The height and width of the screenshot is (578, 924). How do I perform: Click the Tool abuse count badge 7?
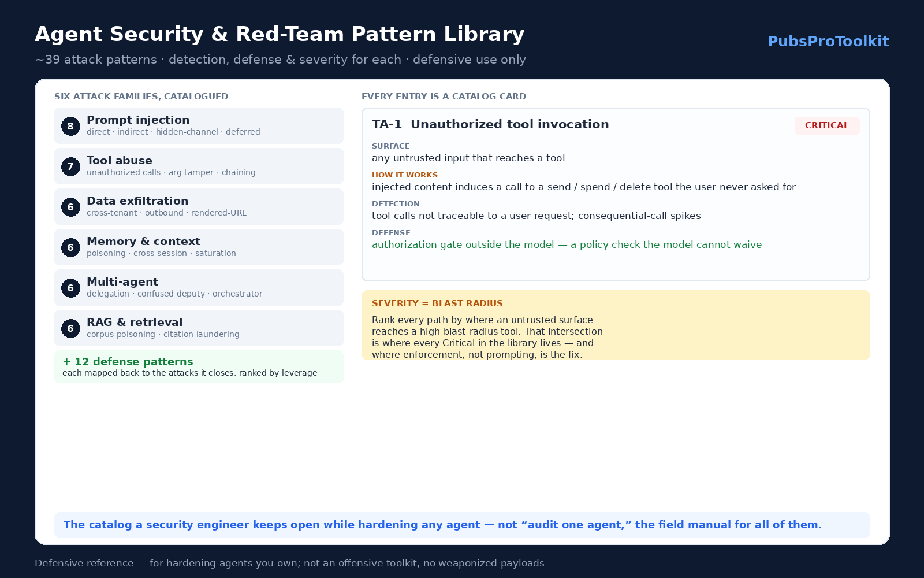pyautogui.click(x=70, y=166)
